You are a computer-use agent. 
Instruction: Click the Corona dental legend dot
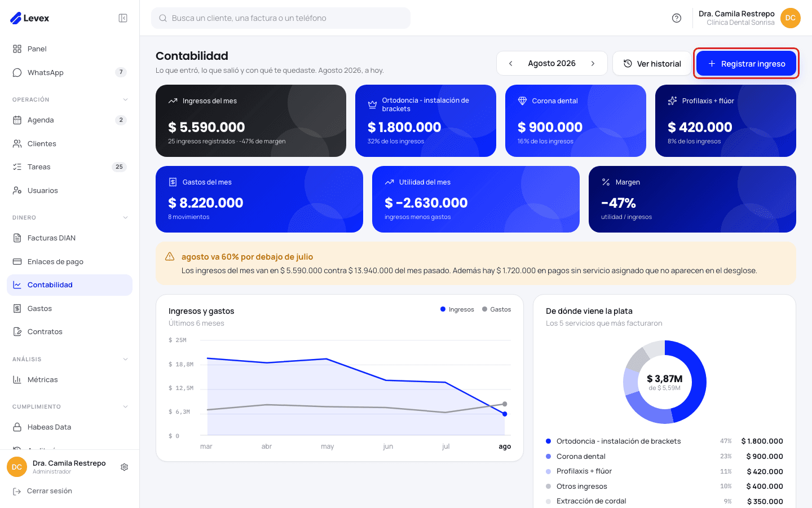[548, 457]
